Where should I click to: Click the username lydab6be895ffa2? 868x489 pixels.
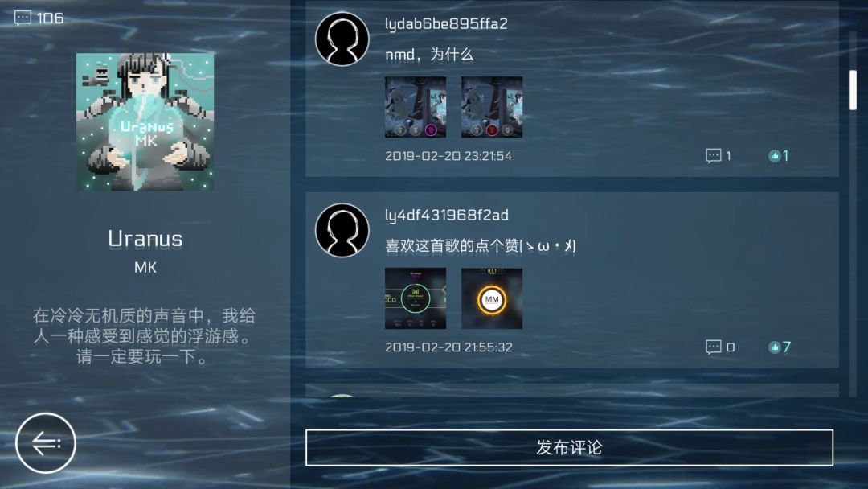[x=446, y=24]
